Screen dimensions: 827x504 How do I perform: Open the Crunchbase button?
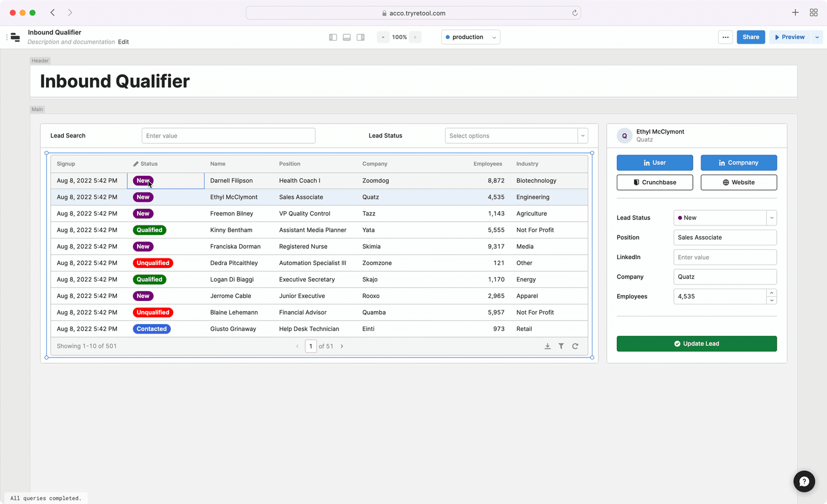[655, 182]
